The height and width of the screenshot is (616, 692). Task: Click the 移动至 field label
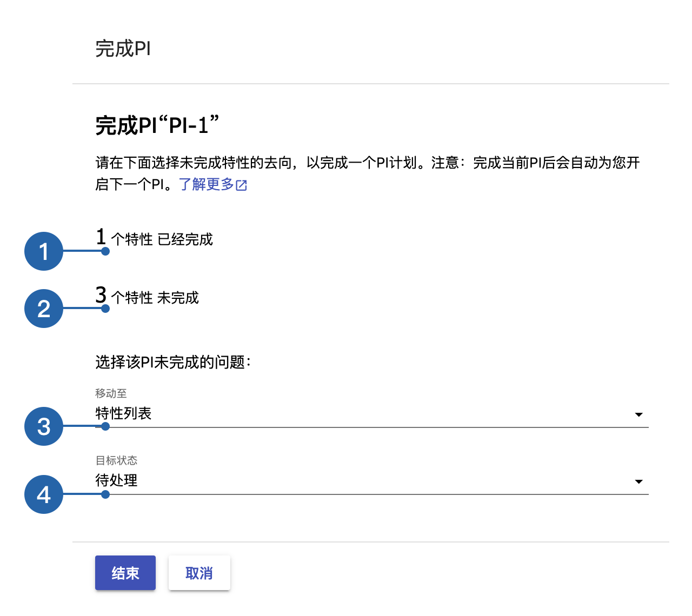coord(111,393)
